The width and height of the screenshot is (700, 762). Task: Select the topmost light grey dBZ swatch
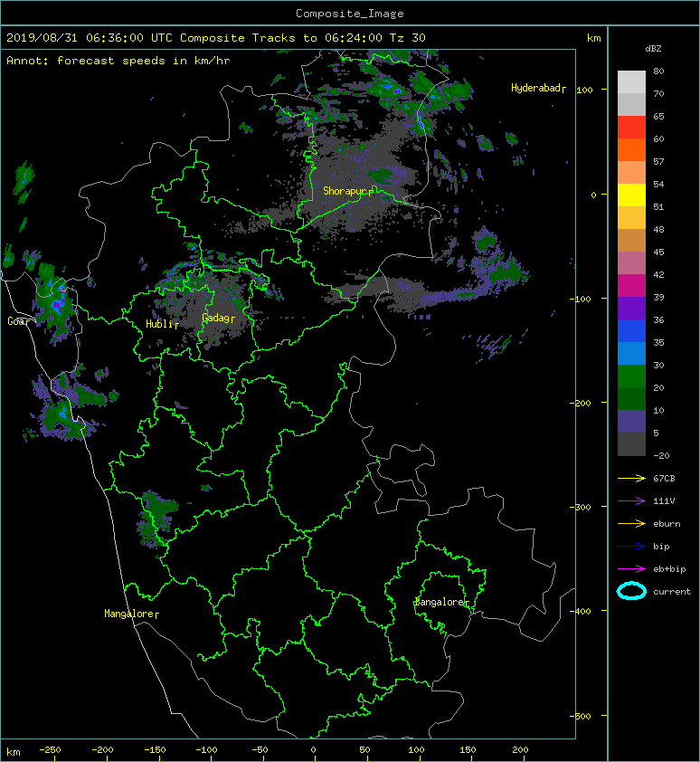(x=631, y=82)
